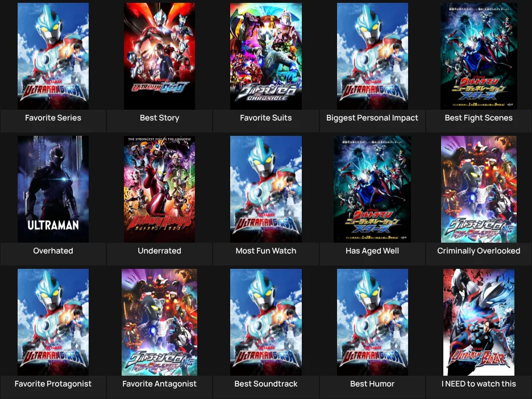Click the 'Has Aged Well' label

(x=372, y=251)
